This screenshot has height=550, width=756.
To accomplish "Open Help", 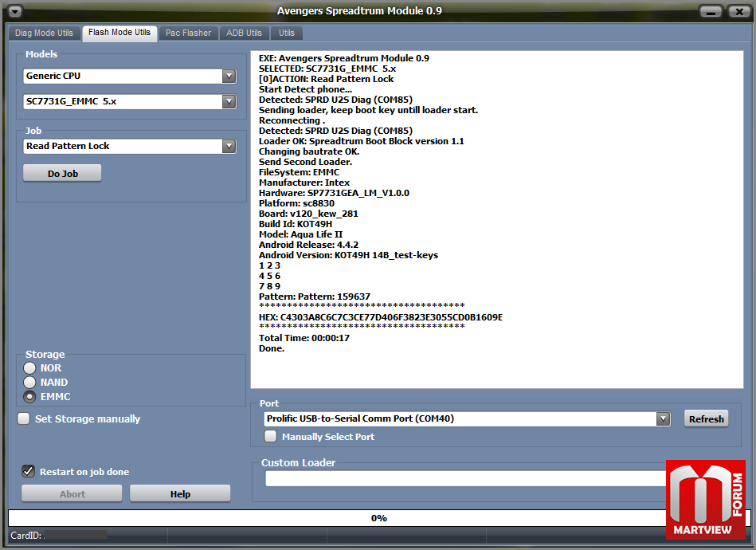I will (x=180, y=493).
